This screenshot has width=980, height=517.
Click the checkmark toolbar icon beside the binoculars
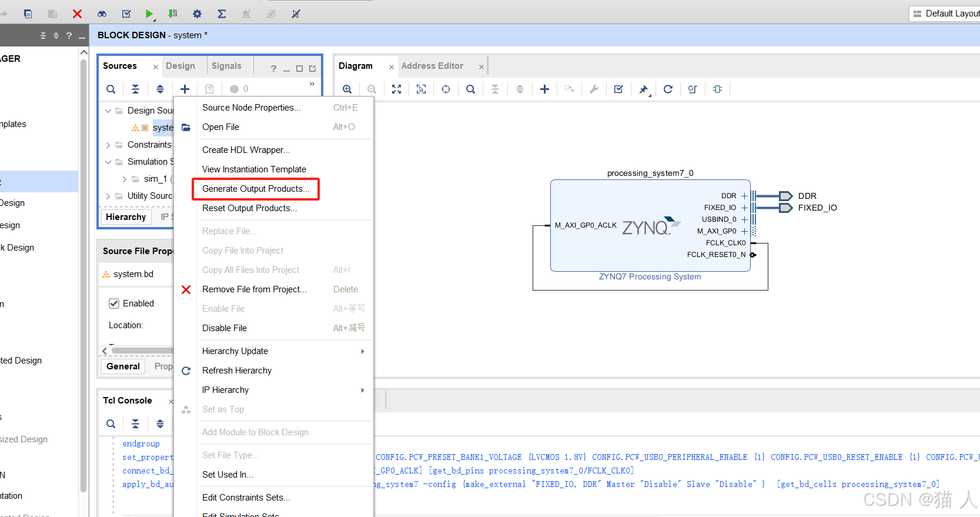click(126, 14)
